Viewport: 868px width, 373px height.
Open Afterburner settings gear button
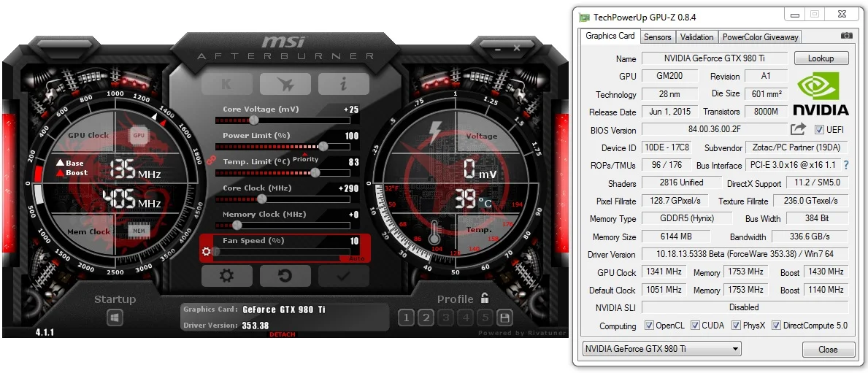pyautogui.click(x=226, y=276)
